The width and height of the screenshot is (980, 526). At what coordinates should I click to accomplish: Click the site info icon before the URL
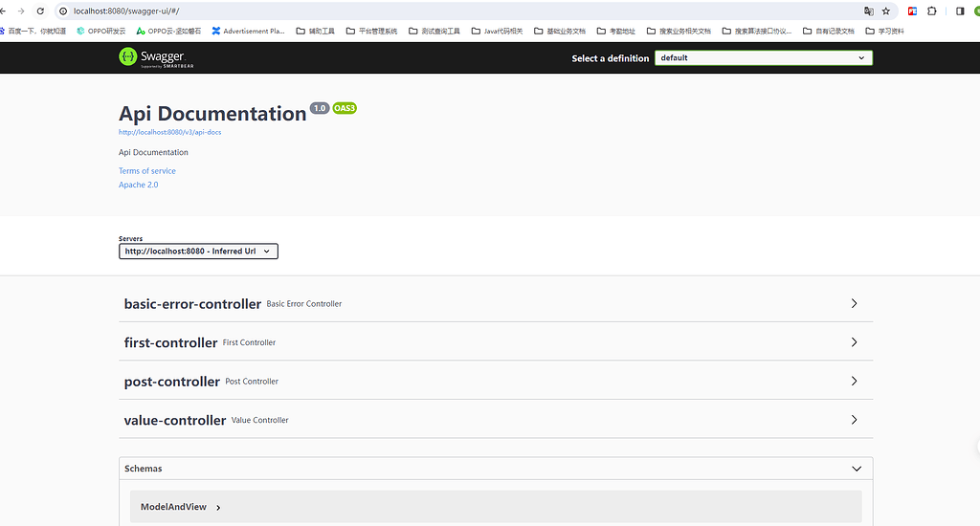[x=63, y=11]
